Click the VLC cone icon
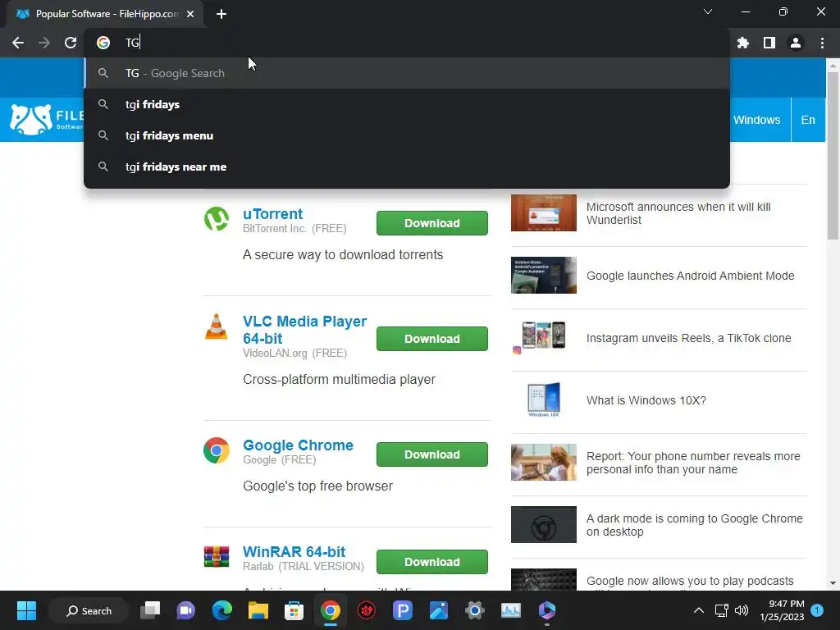 pyautogui.click(x=217, y=326)
